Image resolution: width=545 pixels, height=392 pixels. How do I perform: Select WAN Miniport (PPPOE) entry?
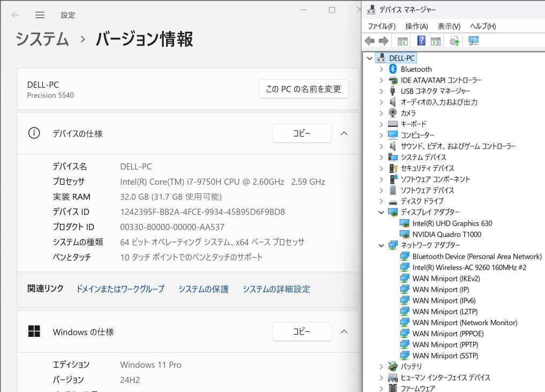click(448, 334)
